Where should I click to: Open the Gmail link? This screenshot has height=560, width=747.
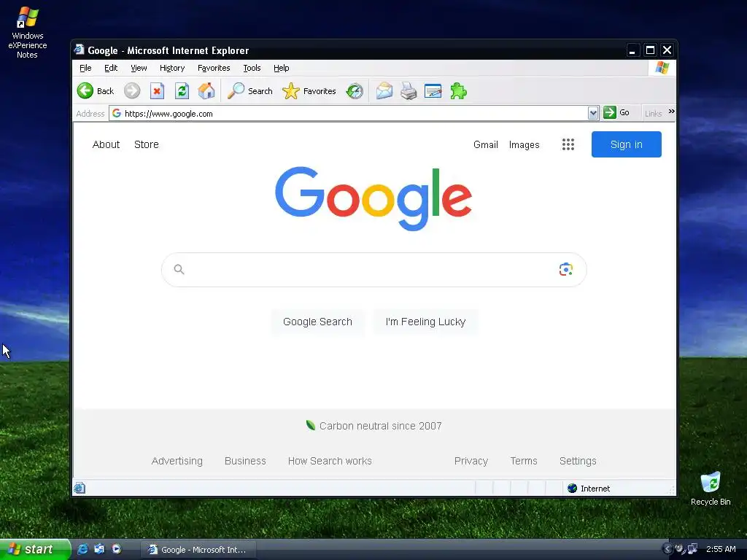pyautogui.click(x=485, y=144)
